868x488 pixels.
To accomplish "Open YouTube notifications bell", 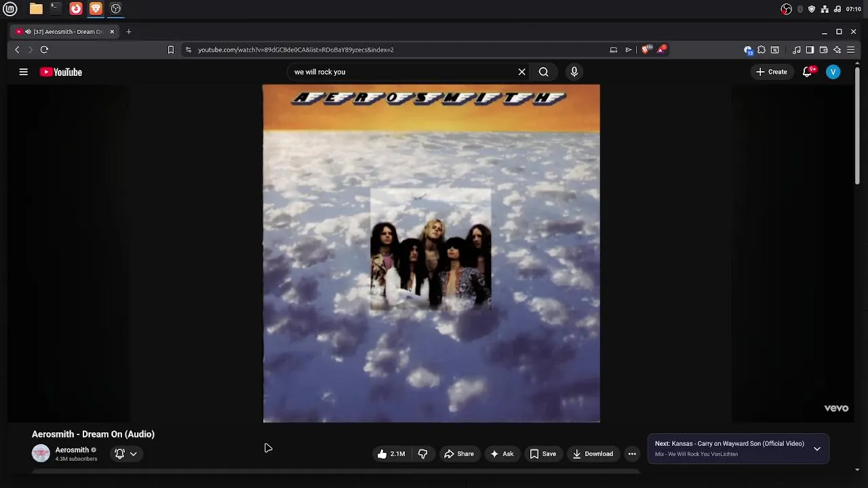I will tap(807, 72).
